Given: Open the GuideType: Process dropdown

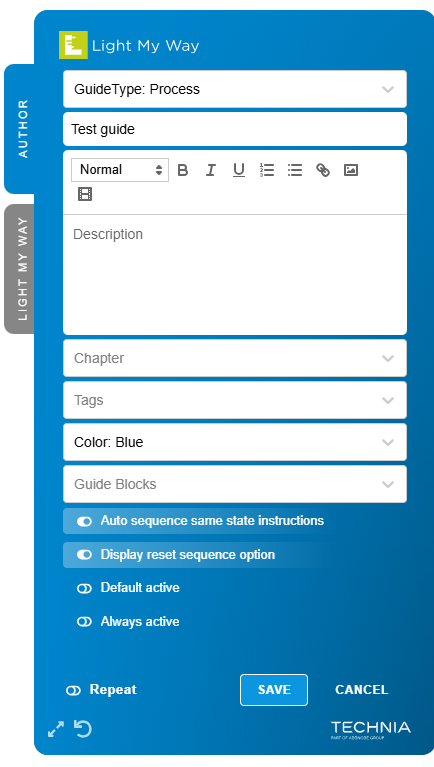Looking at the screenshot, I should tap(235, 89).
